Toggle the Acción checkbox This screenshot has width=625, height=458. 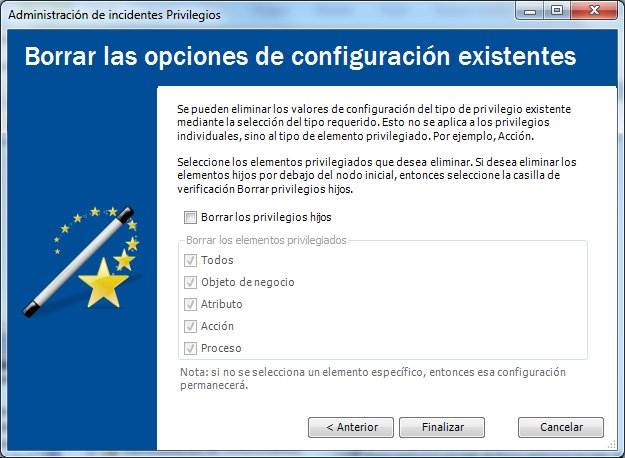point(190,326)
